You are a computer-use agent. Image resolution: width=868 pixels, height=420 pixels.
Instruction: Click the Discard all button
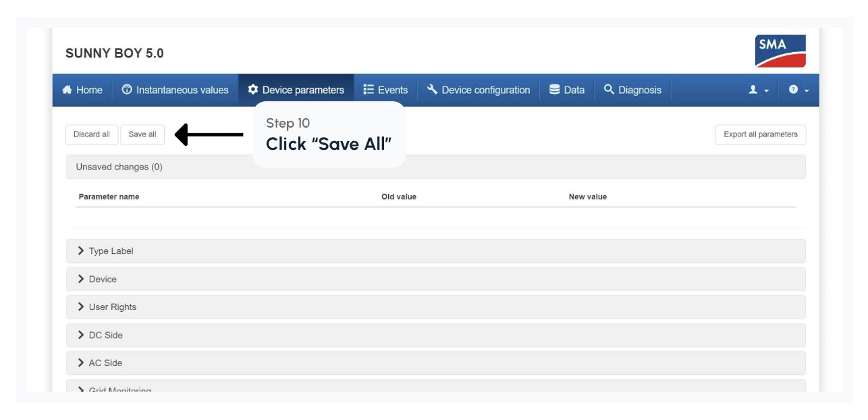point(92,134)
